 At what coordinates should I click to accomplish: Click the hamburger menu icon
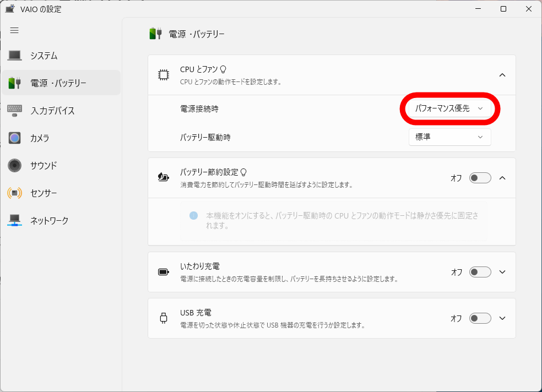[14, 30]
